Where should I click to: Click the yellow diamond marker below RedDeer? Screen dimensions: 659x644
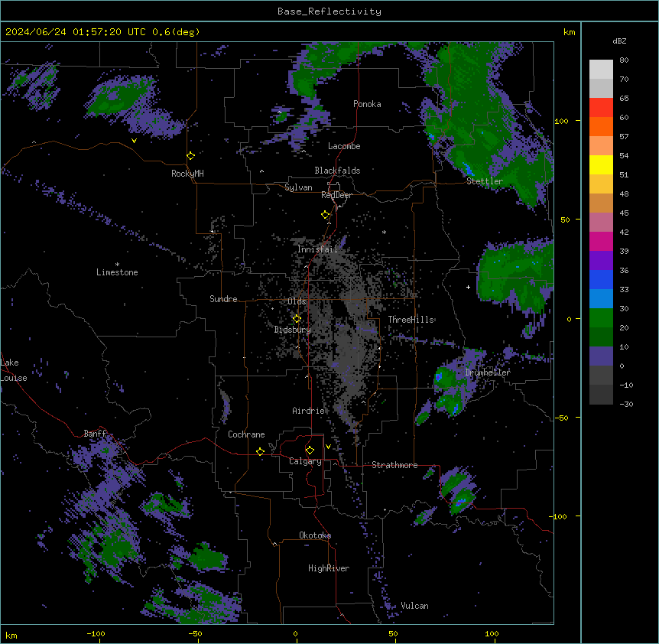(326, 215)
